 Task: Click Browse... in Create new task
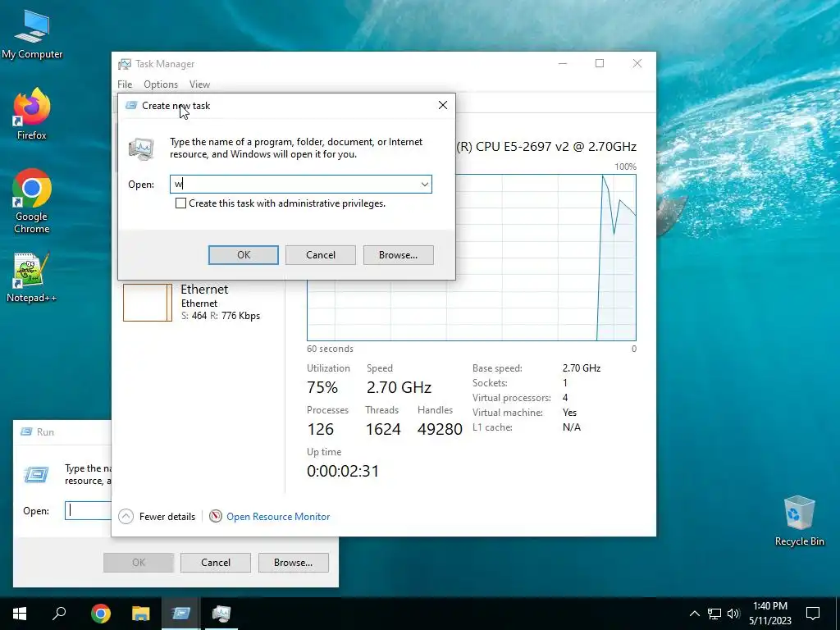[398, 255]
